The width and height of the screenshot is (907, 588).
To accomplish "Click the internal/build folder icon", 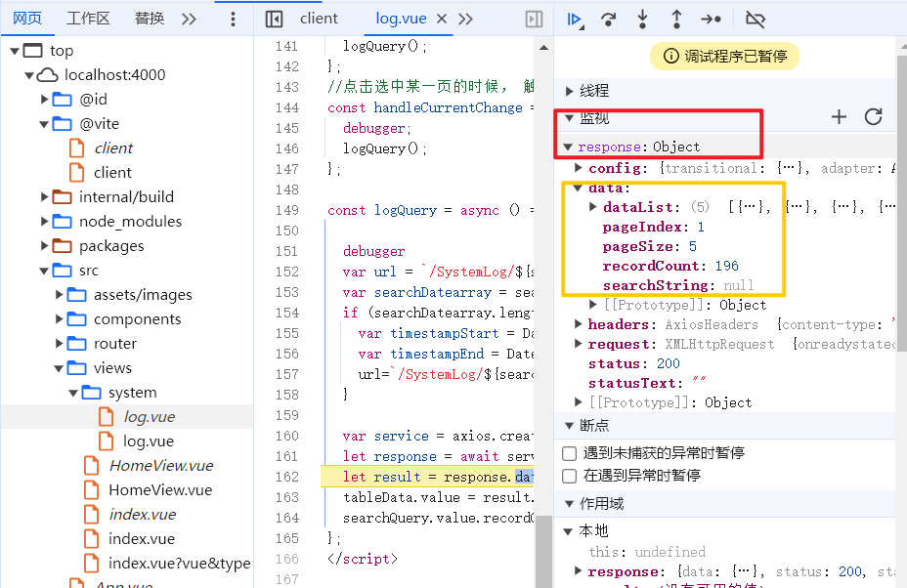I will (62, 197).
